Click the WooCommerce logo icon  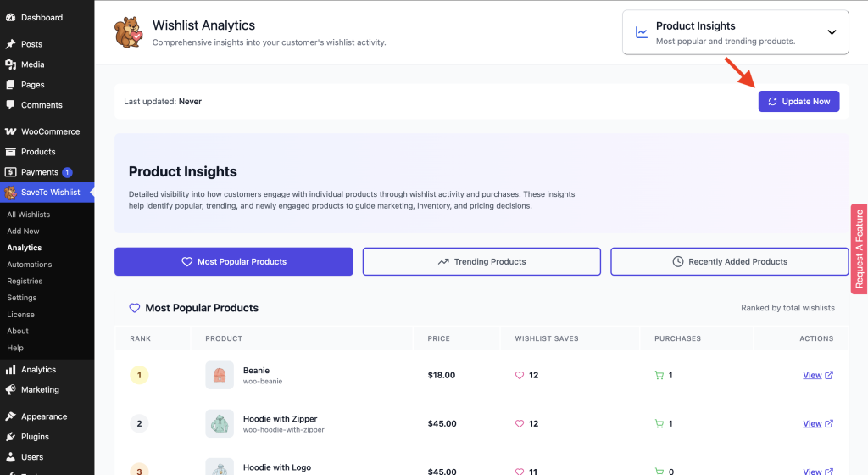[x=10, y=131]
